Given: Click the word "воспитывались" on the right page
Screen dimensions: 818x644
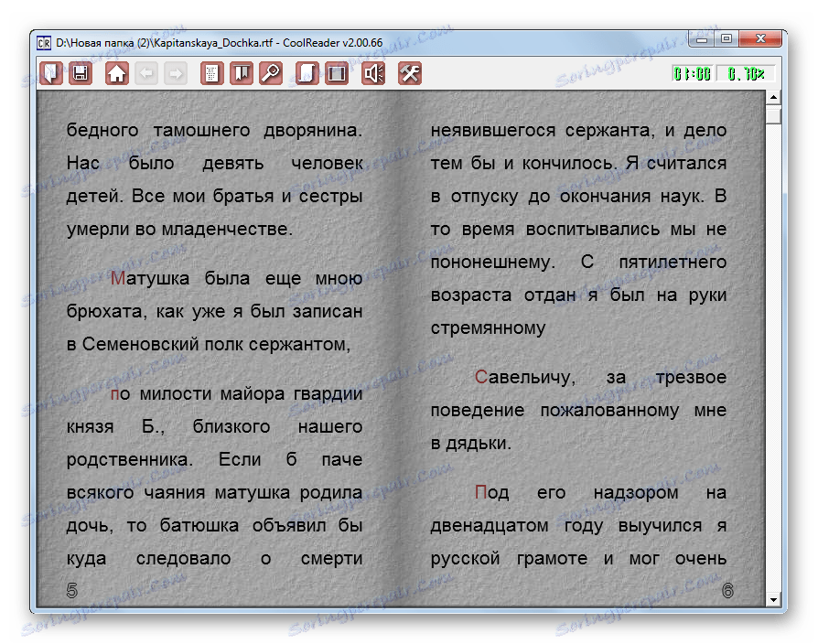Looking at the screenshot, I should 593,229.
